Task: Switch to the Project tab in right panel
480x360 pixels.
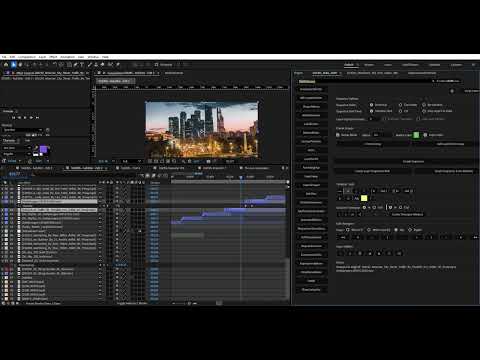Action: click(x=298, y=73)
